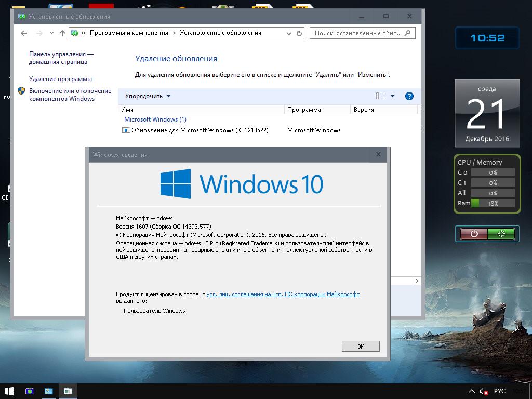Open the Упорядочить dropdown menu
This screenshot has width=532, height=399.
pos(148,96)
